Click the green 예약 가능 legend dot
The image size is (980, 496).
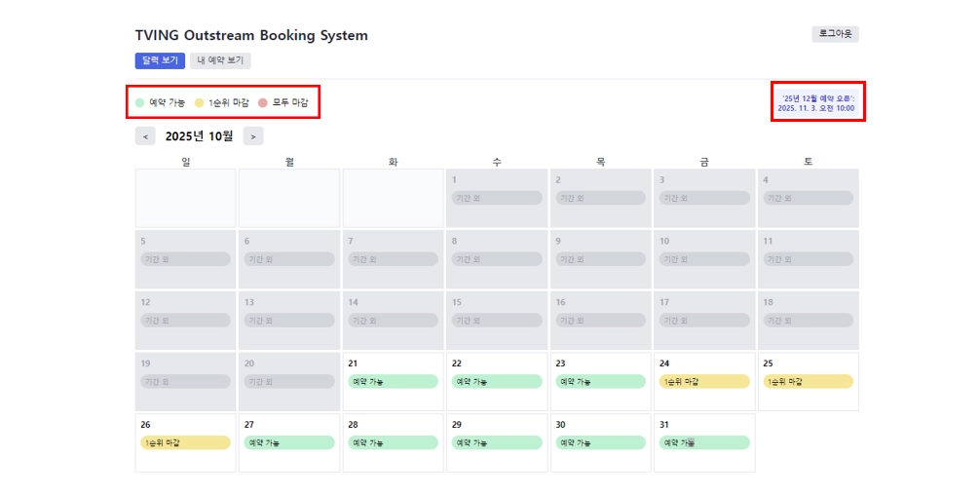click(x=140, y=102)
